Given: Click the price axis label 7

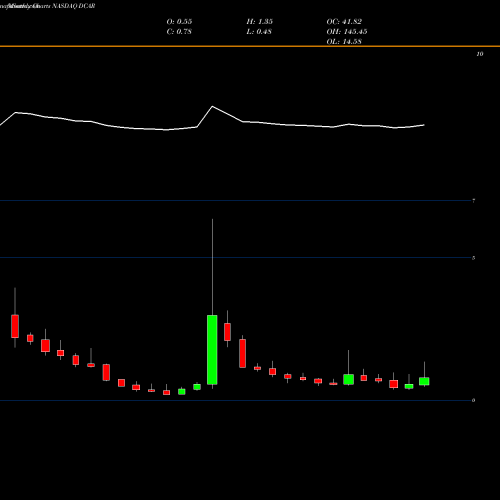Looking at the screenshot, I should coord(474,201).
